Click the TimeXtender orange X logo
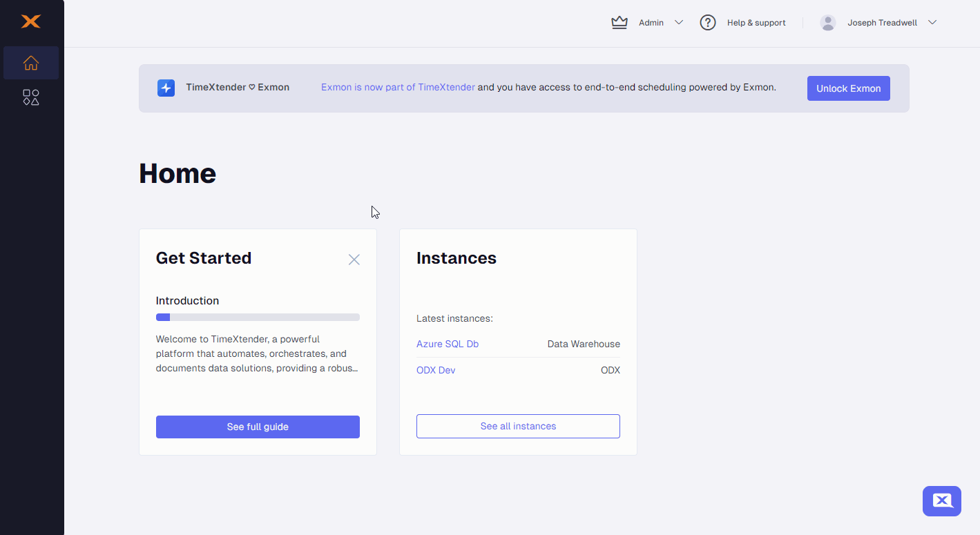This screenshot has width=980, height=535. [x=31, y=21]
